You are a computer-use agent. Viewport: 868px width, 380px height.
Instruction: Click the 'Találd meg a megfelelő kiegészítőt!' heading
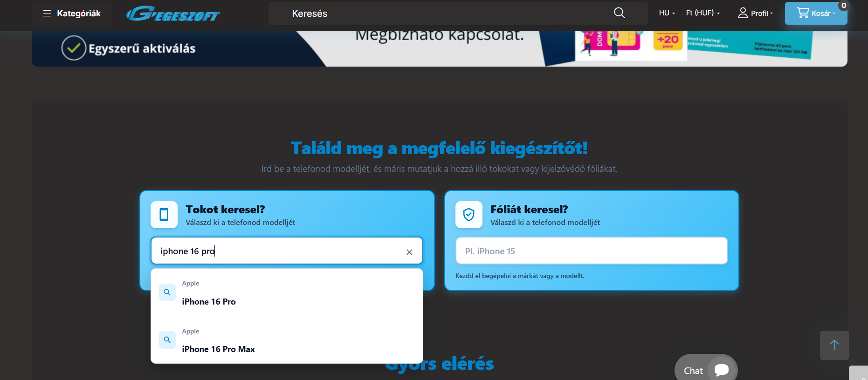[x=439, y=148]
